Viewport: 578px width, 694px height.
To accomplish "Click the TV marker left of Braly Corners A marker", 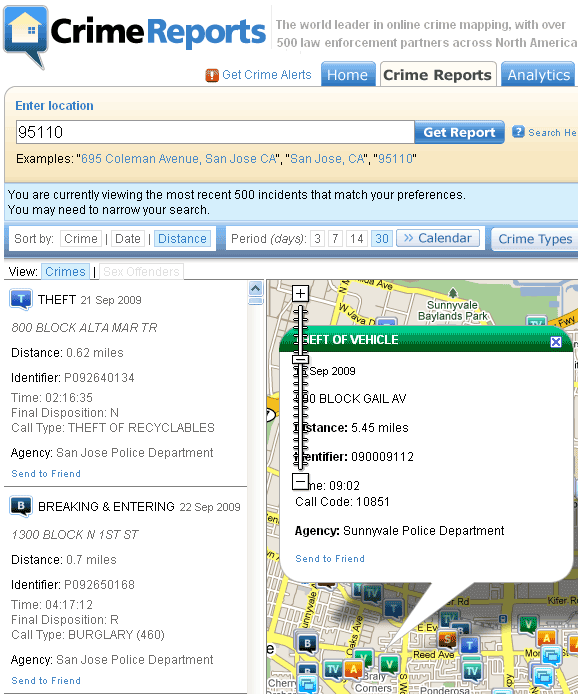I will click(332, 670).
